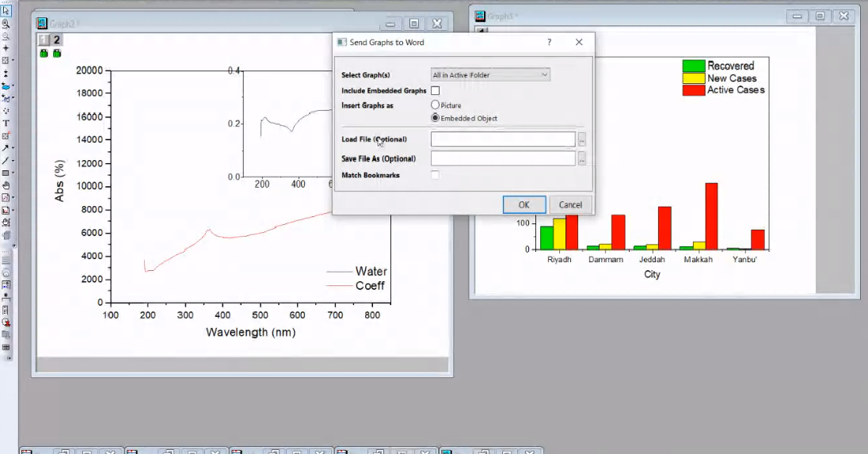The height and width of the screenshot is (454, 868).
Task: Select the Draw Data points tool
Action: (6, 111)
